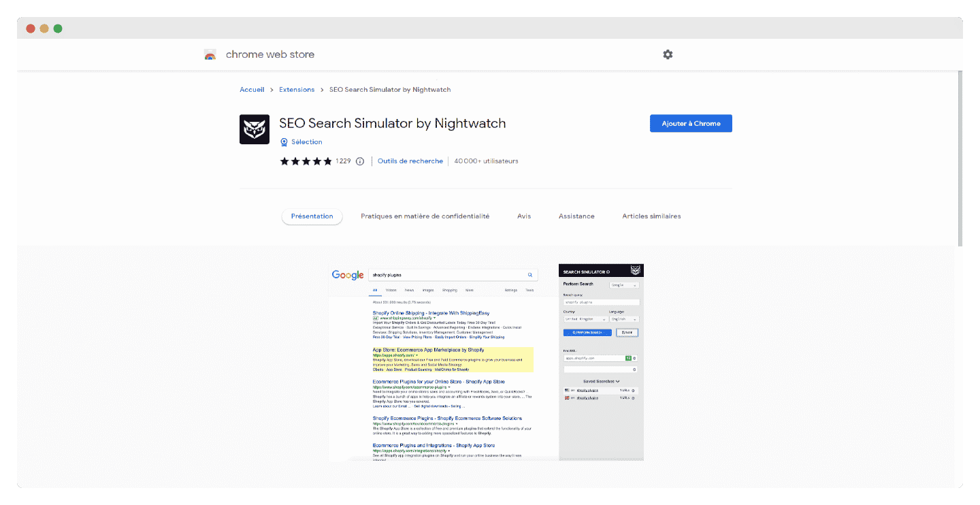Click the 40 000+ utilisateurs text
This screenshot has height=505, width=980.
tap(486, 161)
